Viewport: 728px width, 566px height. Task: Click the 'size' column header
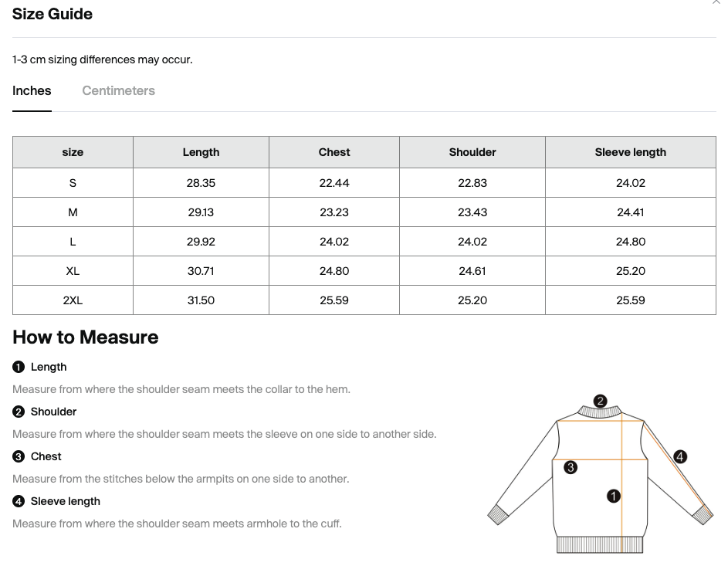tap(73, 152)
